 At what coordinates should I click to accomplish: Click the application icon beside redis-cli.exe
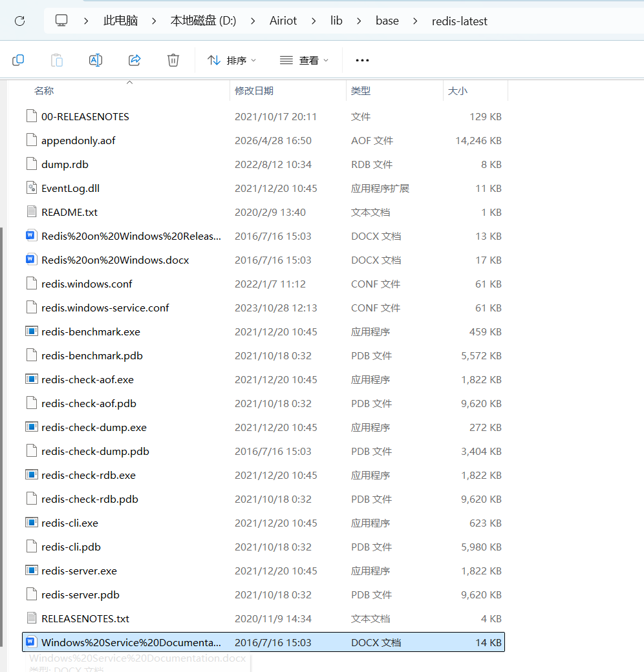[x=31, y=523]
